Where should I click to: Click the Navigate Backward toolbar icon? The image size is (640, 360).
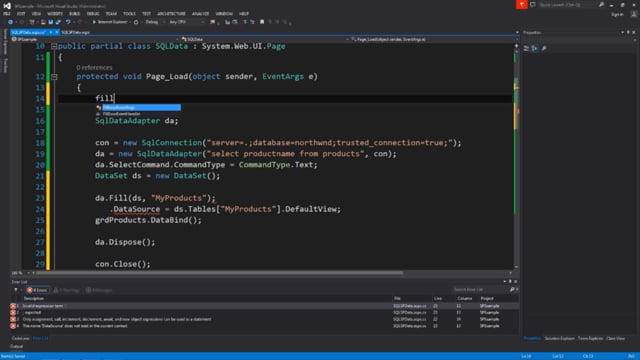pos(10,22)
